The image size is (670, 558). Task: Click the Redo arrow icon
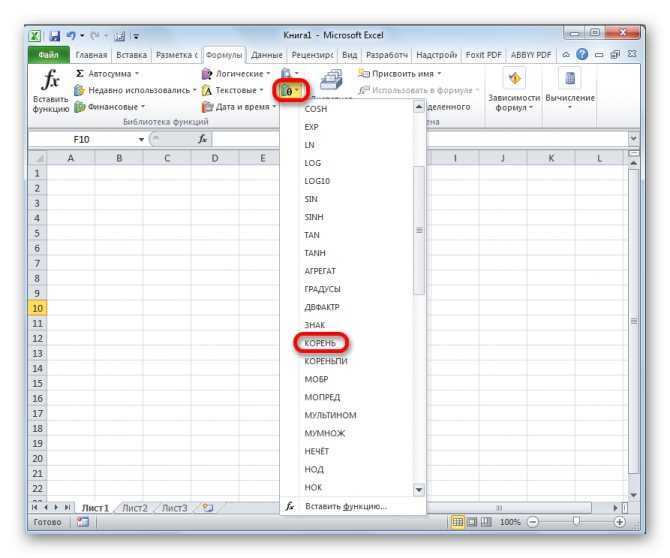(95, 36)
